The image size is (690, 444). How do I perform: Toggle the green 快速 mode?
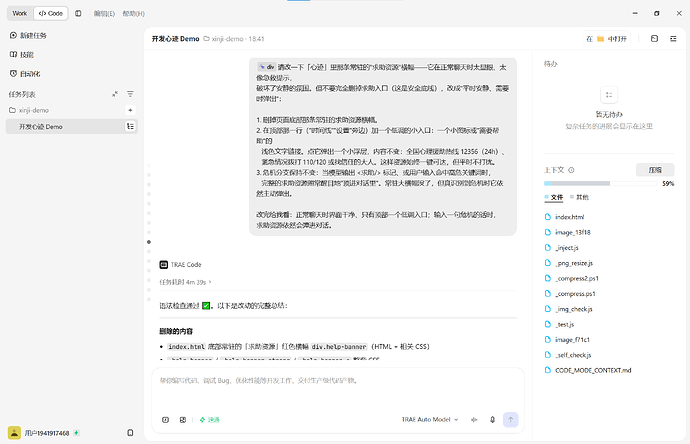[x=209, y=420]
